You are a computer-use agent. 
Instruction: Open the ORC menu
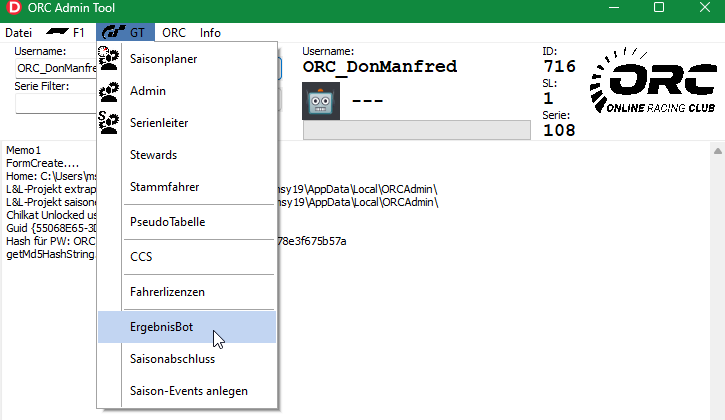pyautogui.click(x=174, y=32)
